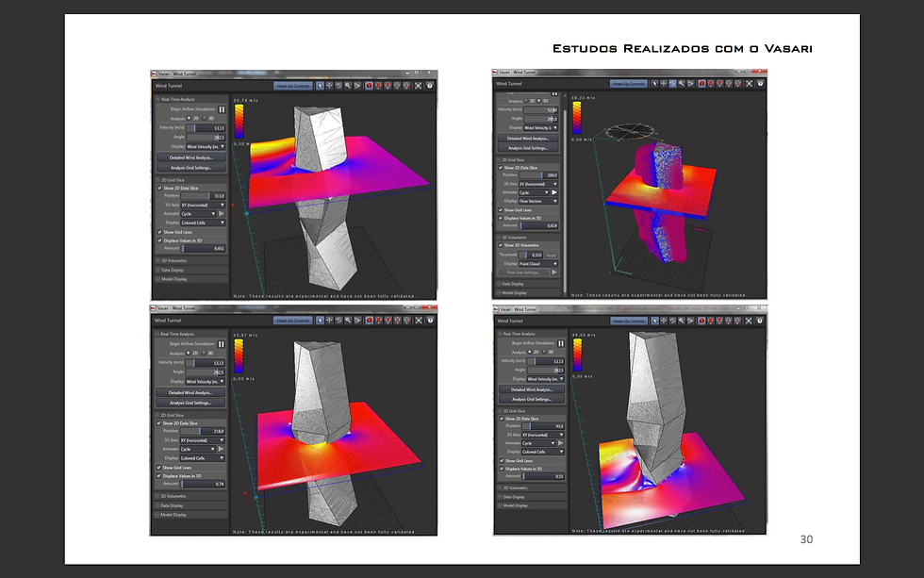Select 3D analysis radio in 55,79 m/s window
Screen dimensions: 924x578
[x=206, y=119]
